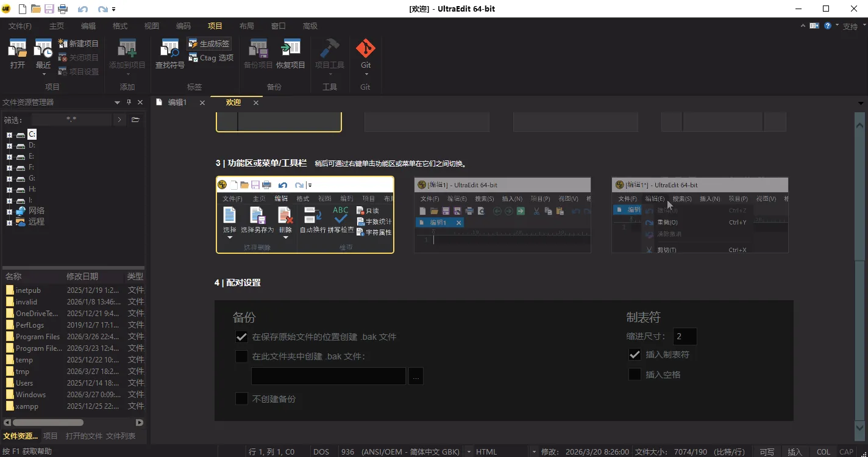Click the 缩进尺寸 value input field

point(684,336)
